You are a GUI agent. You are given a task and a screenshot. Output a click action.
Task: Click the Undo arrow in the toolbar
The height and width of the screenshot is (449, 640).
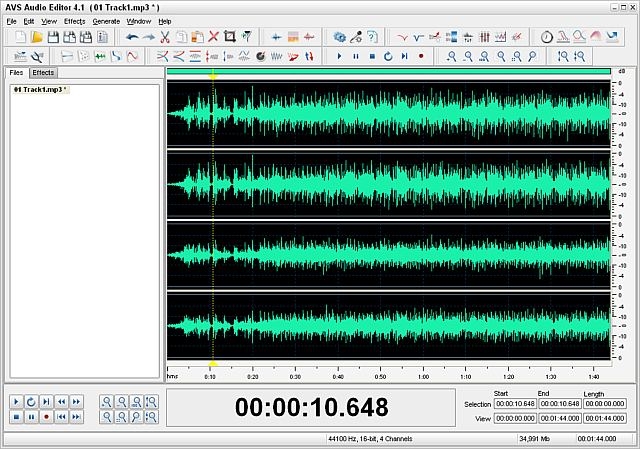click(131, 36)
